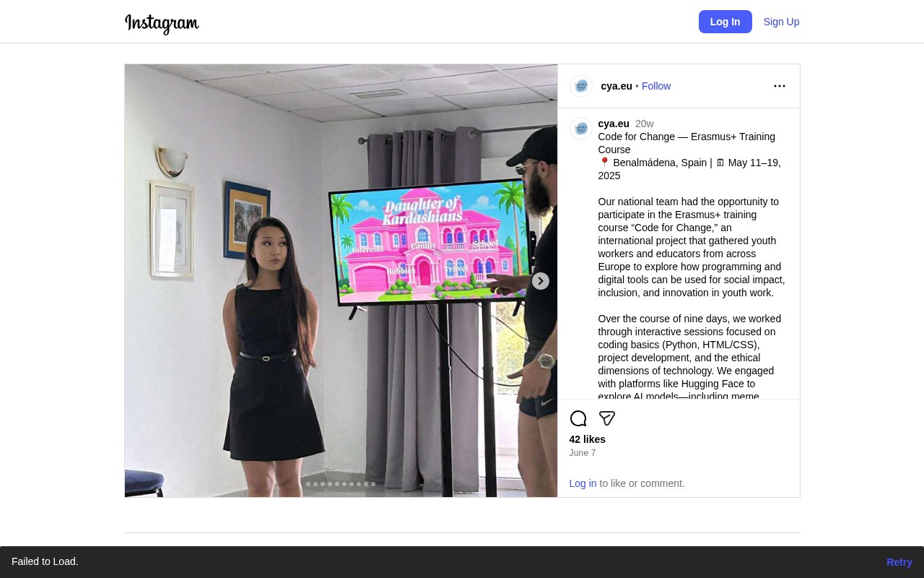Select the first carousel indicator dot
The width and height of the screenshot is (924, 578).
click(x=308, y=484)
